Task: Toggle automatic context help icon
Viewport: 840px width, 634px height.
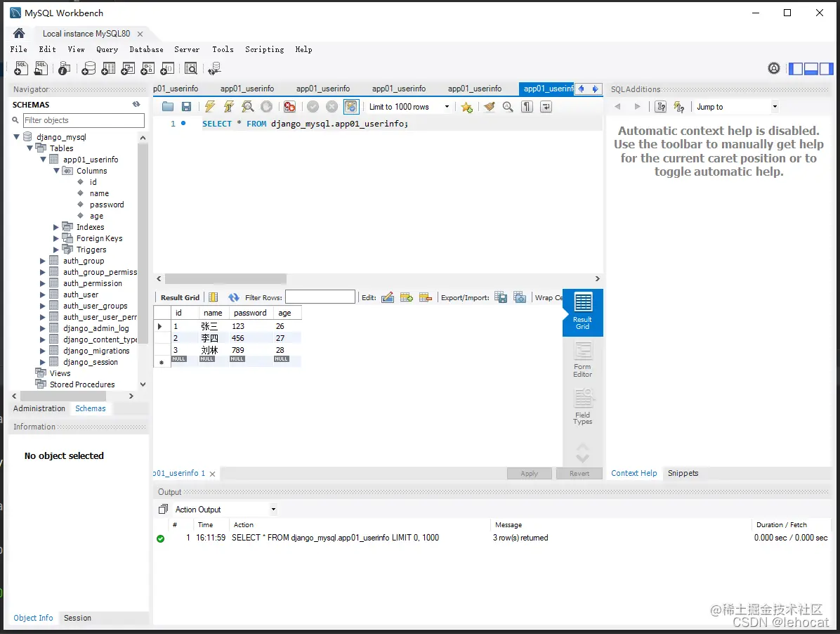Action: pyautogui.click(x=678, y=107)
